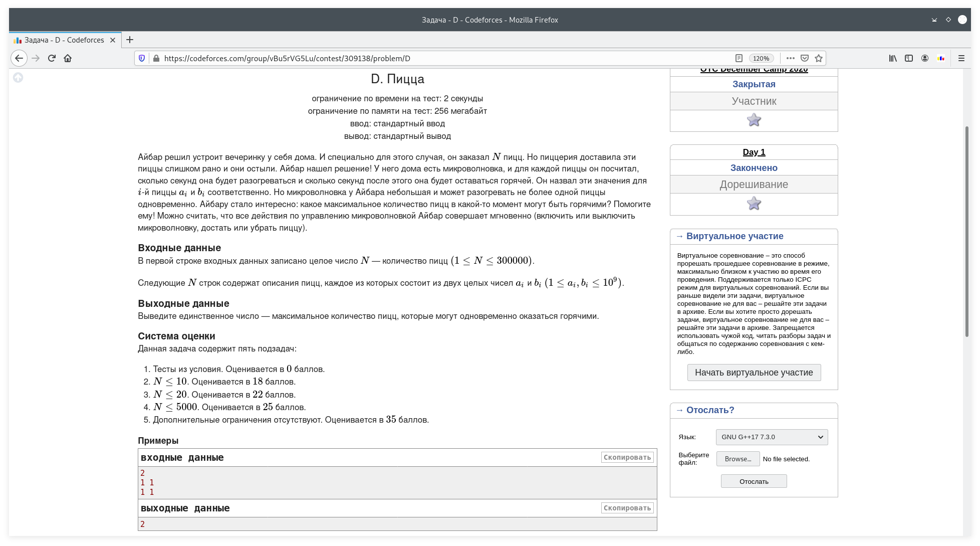Screen dimensions: 980x546
Task: Go to browser home page
Action: coord(68,58)
